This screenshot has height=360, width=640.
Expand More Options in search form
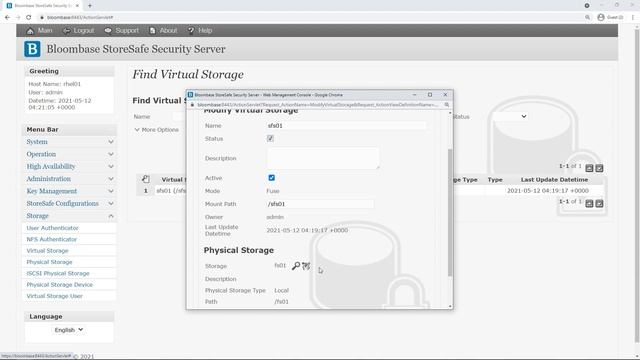point(157,130)
